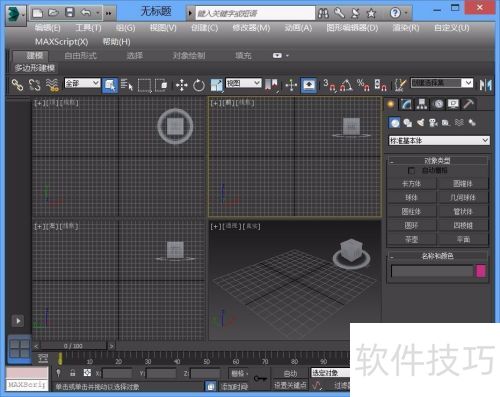Click the 设置关键点 set key button
This screenshot has width=500, height=397.
pos(290,385)
